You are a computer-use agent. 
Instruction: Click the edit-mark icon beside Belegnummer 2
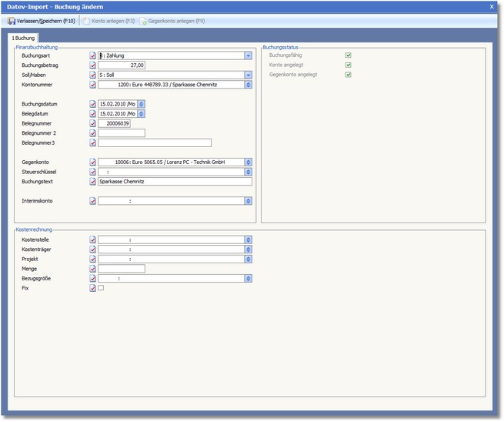pos(93,133)
